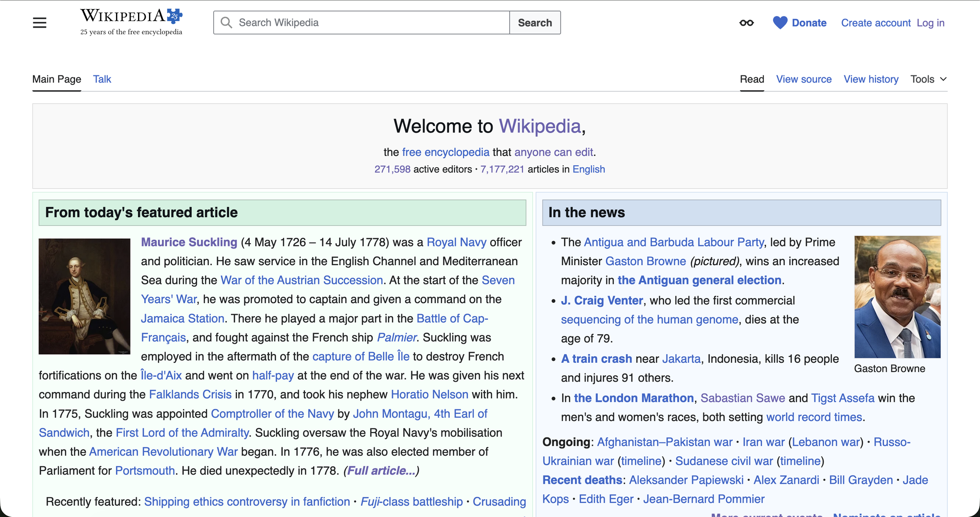Click the Donate link
Image resolution: width=980 pixels, height=517 pixels.
[809, 23]
